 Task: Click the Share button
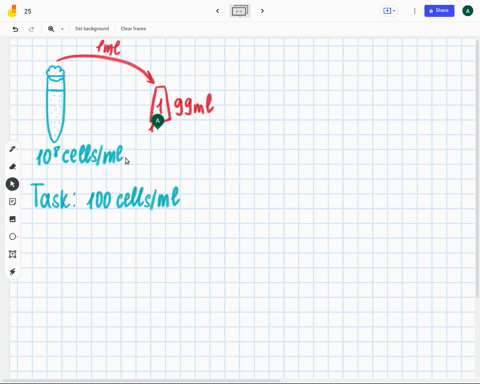pos(439,11)
